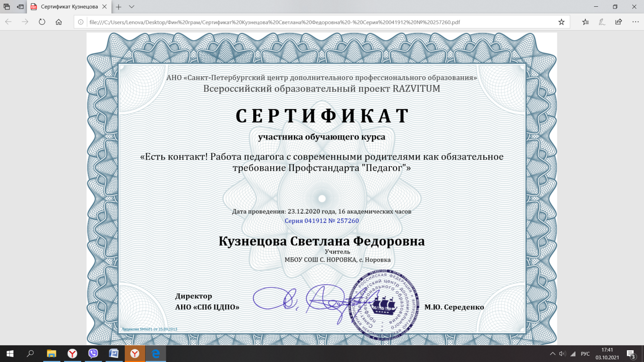Click the serial "Серия 041912 № 257260"

tap(322, 221)
